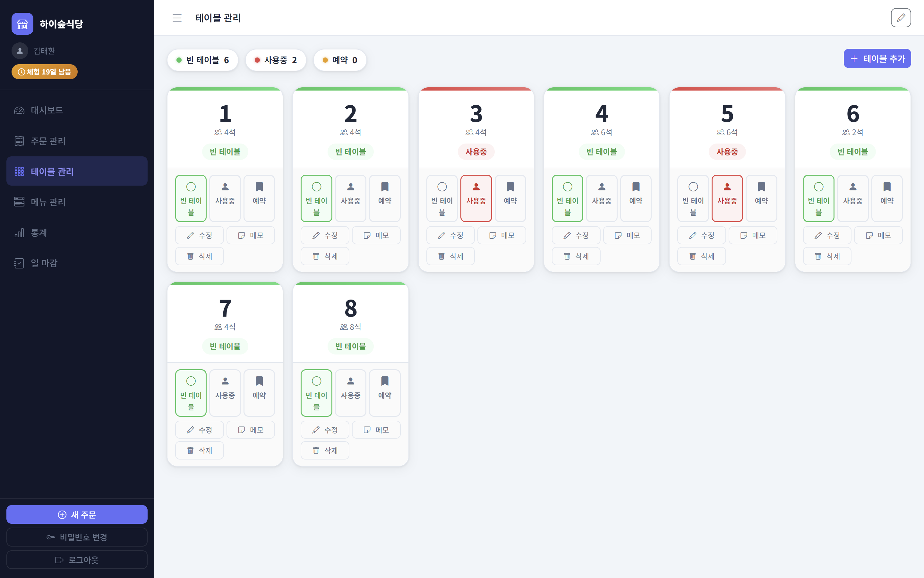Image resolution: width=924 pixels, height=578 pixels.
Task: Click 수정 on table 1 card
Action: click(199, 235)
